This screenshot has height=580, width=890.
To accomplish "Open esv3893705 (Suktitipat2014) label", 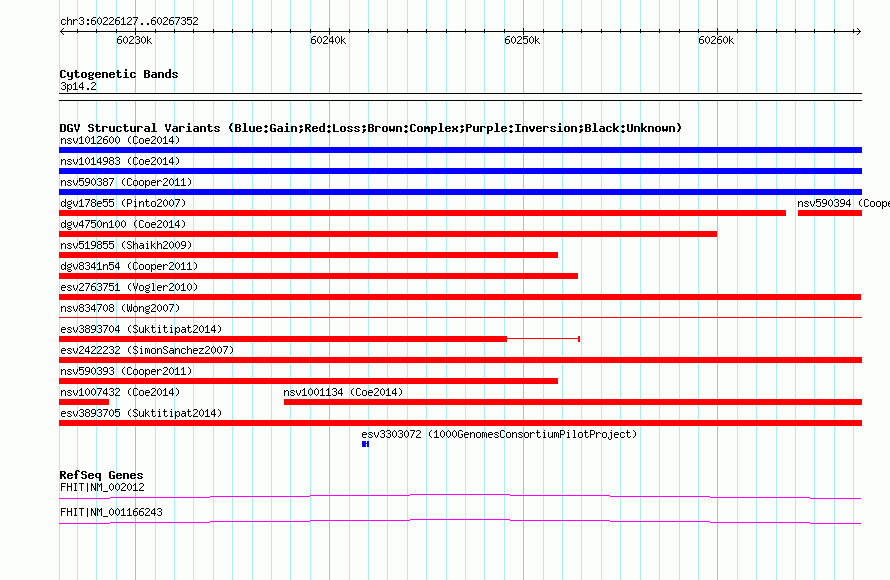I will [x=141, y=413].
